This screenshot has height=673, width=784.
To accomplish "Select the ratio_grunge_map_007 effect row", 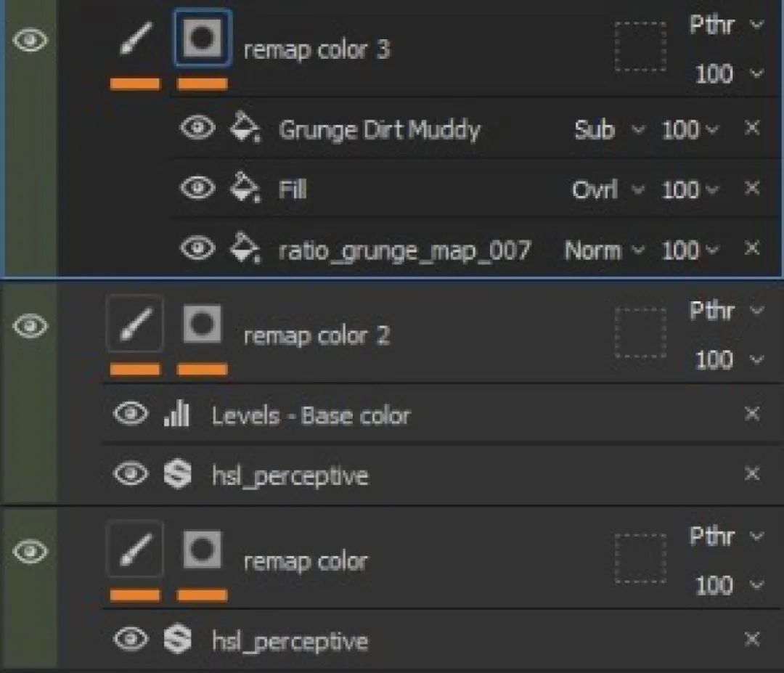I will [x=404, y=251].
